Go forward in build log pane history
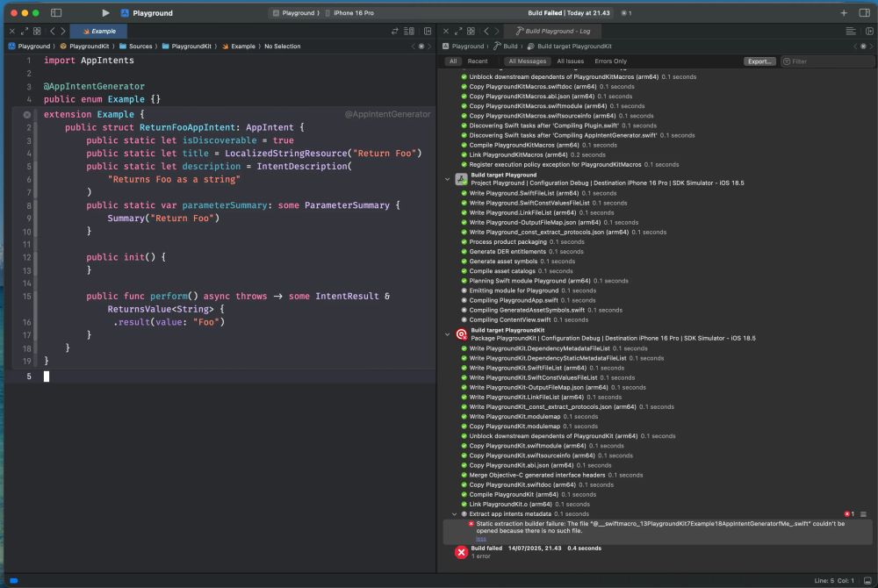Image resolution: width=878 pixels, height=588 pixels. [497, 32]
